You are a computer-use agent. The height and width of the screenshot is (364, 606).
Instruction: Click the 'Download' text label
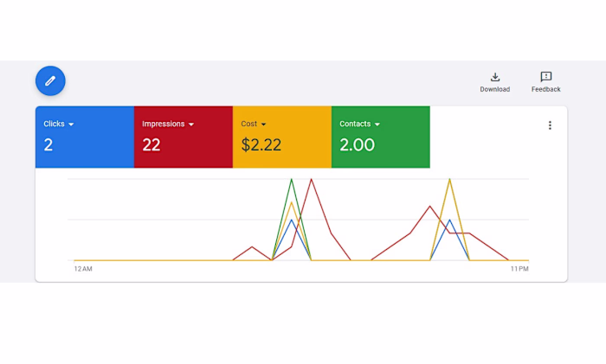tap(495, 89)
